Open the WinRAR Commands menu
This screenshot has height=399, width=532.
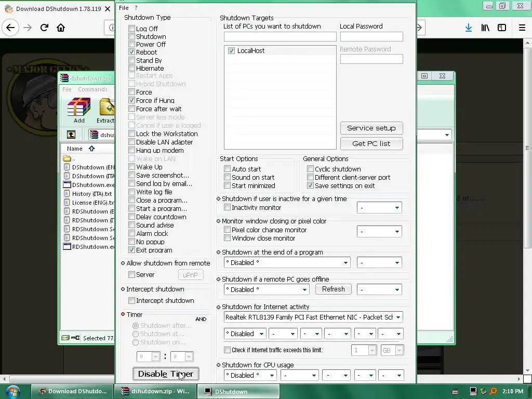92,89
